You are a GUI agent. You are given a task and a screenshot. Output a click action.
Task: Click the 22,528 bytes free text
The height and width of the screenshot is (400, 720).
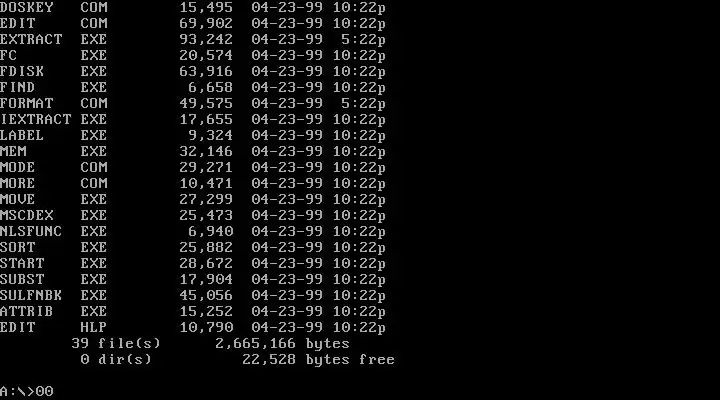[x=319, y=360]
